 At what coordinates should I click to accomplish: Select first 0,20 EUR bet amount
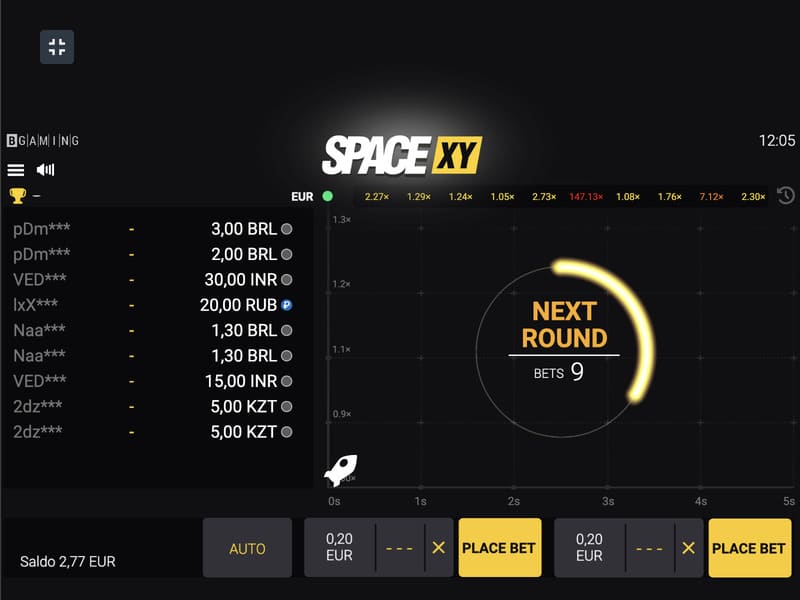point(339,547)
